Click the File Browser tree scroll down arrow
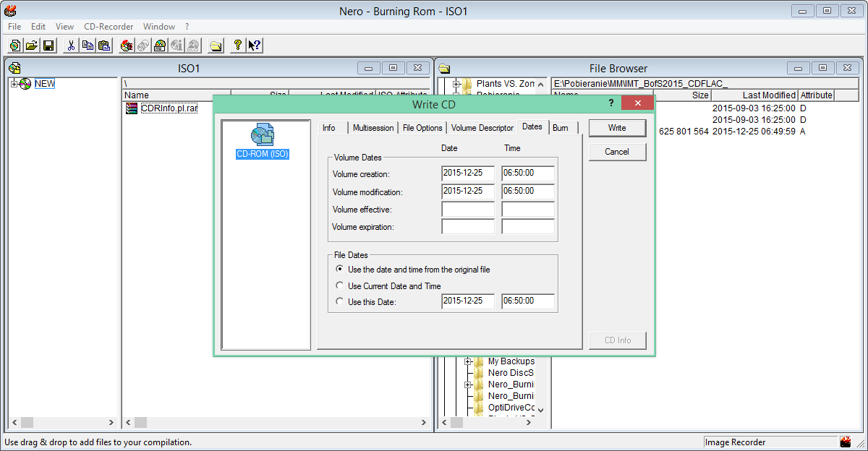Screen dimensions: 868x451 [540, 410]
